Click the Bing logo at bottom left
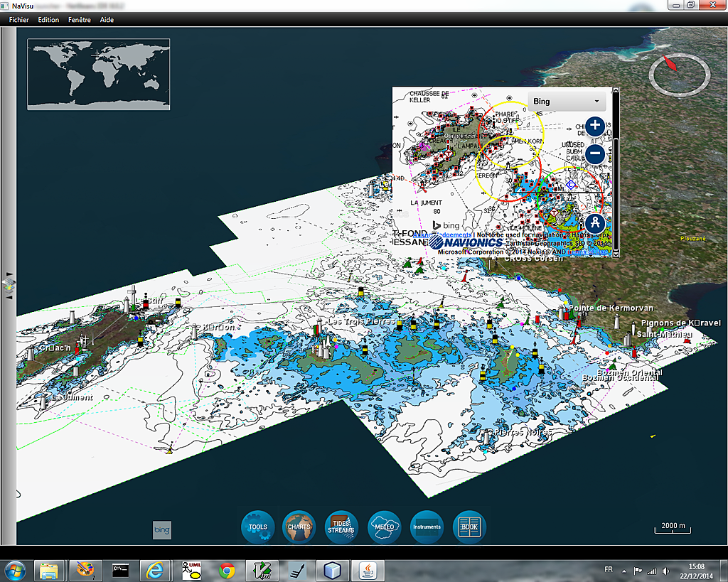This screenshot has width=728, height=582. pyautogui.click(x=162, y=530)
